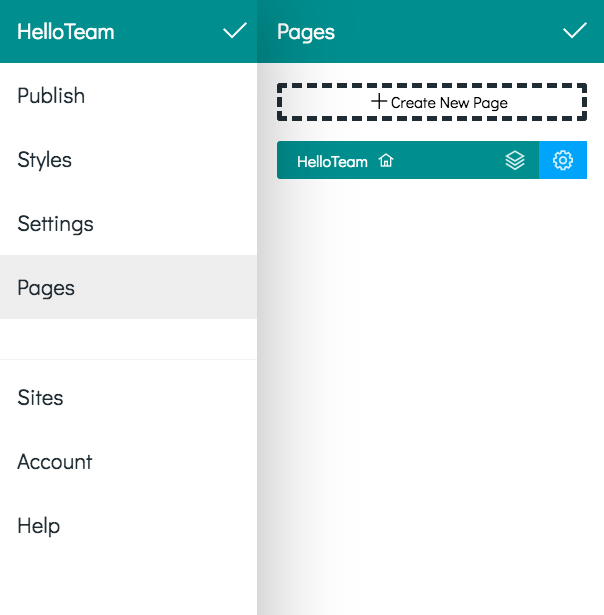Open page settings via the blue gear icon
Viewport: 604px width, 615px height.
coord(563,160)
